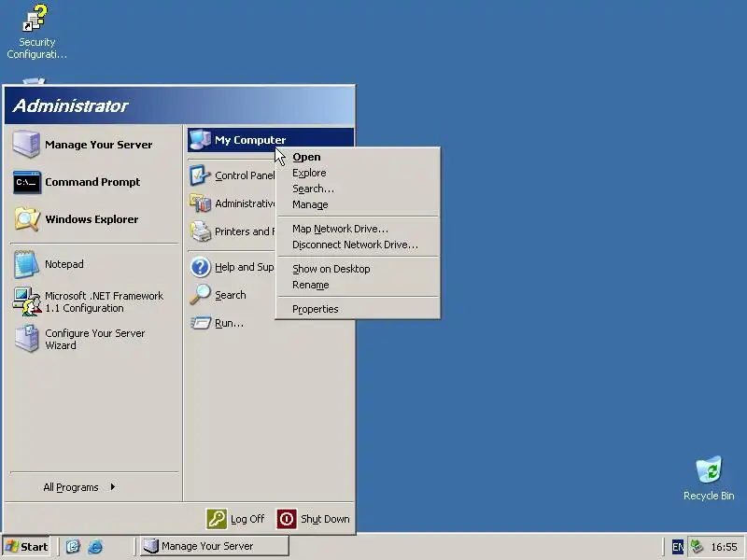Click the Security Configuration desktop shortcut icon
Screen dimensions: 747x560
click(35, 18)
